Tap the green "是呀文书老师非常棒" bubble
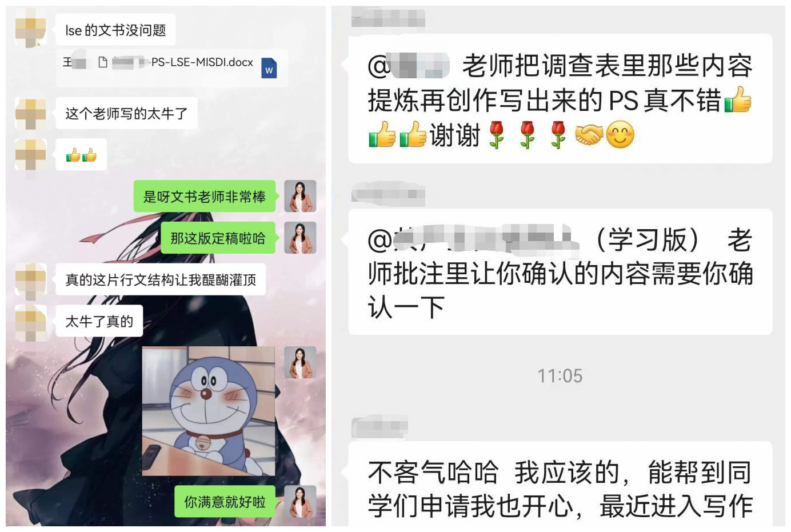The image size is (791, 532). [x=205, y=197]
